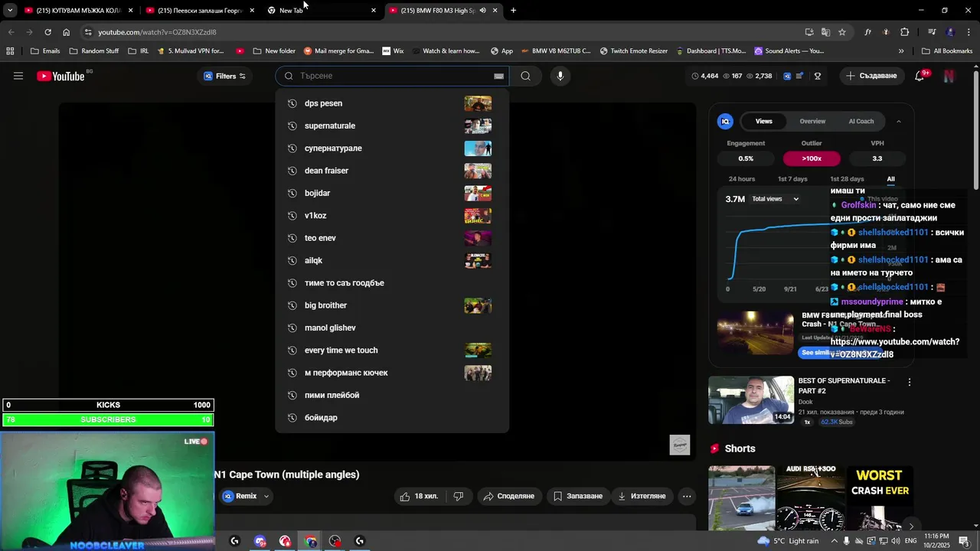The height and width of the screenshot is (551, 980).
Task: Select the 'dps pesen' search suggestion
Action: click(391, 103)
